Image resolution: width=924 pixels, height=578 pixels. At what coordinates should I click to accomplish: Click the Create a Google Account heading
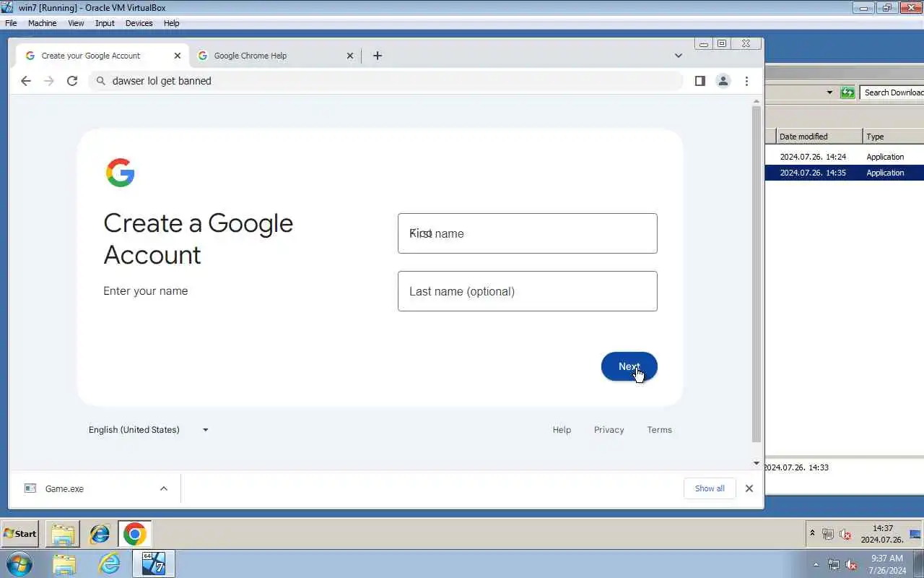tap(199, 239)
